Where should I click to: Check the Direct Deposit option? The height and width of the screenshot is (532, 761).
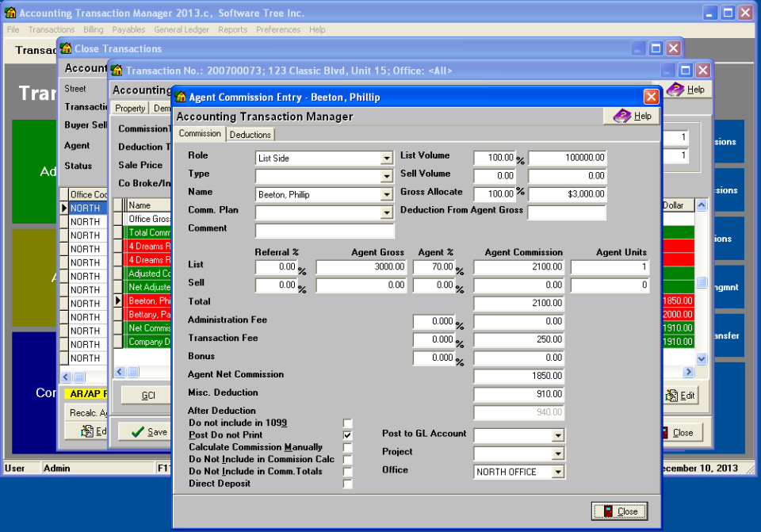coord(347,484)
